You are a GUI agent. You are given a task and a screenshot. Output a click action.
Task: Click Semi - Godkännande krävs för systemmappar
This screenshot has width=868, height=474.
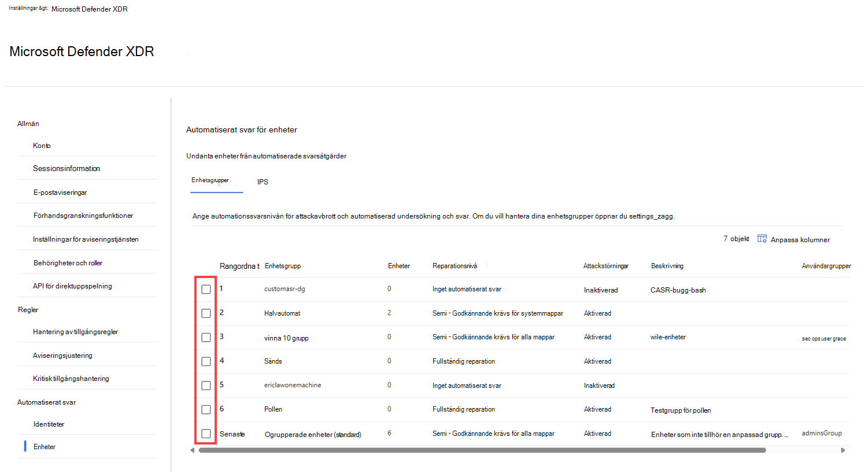[x=498, y=313]
